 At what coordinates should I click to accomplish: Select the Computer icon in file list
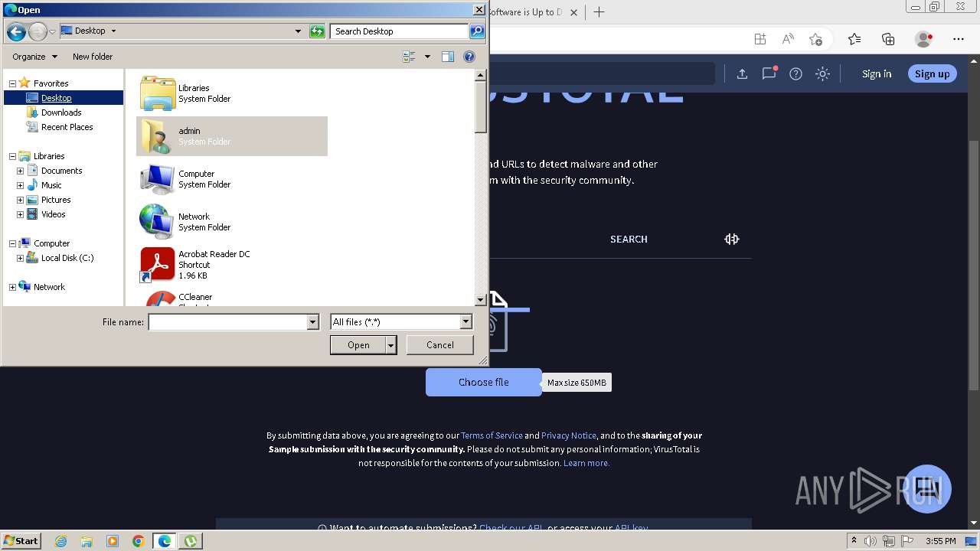pyautogui.click(x=158, y=179)
